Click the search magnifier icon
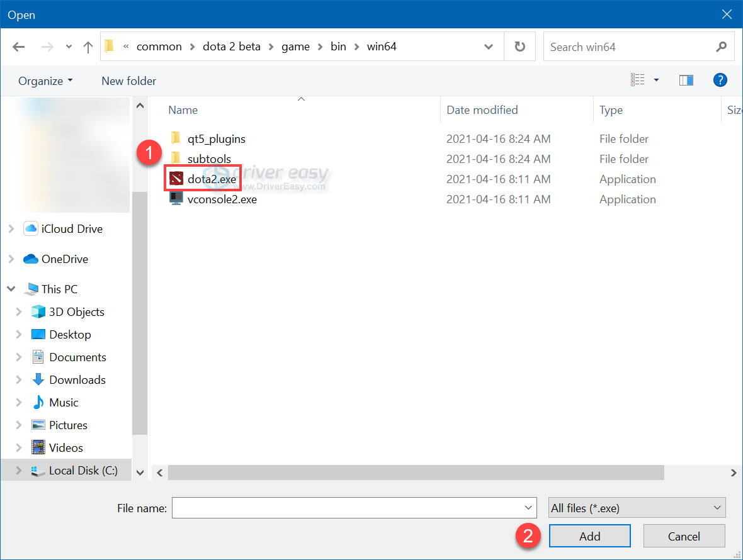This screenshot has width=743, height=560. coord(721,47)
